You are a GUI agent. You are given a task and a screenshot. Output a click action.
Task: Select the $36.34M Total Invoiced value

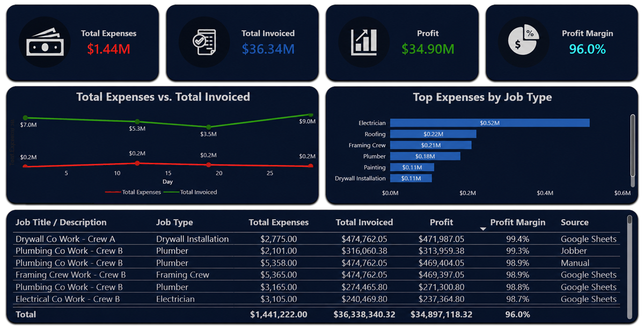coord(268,49)
